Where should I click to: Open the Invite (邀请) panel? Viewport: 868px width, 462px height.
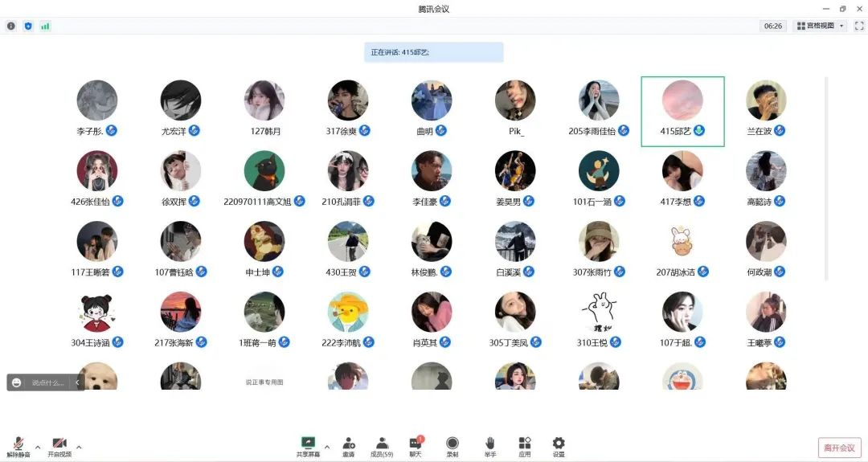(349, 447)
